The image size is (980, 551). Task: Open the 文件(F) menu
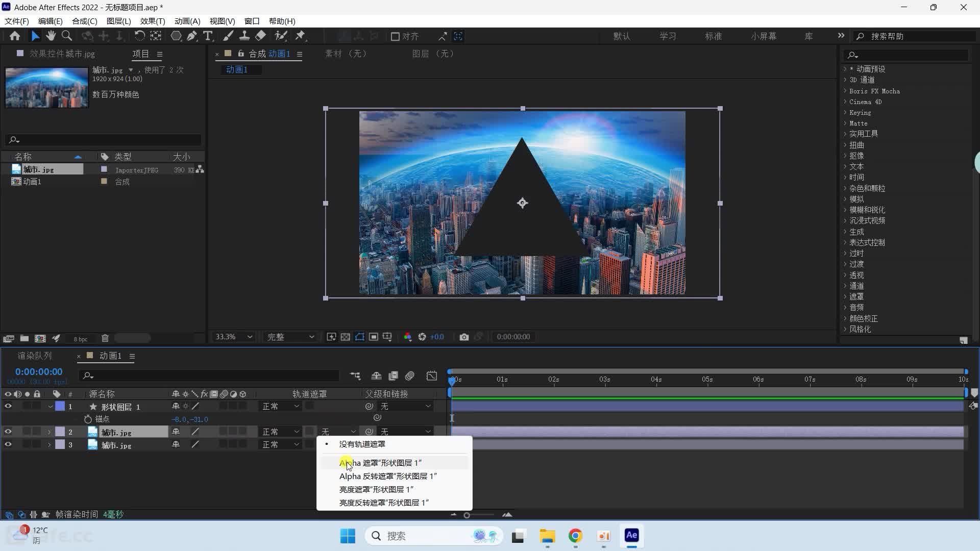coord(17,21)
